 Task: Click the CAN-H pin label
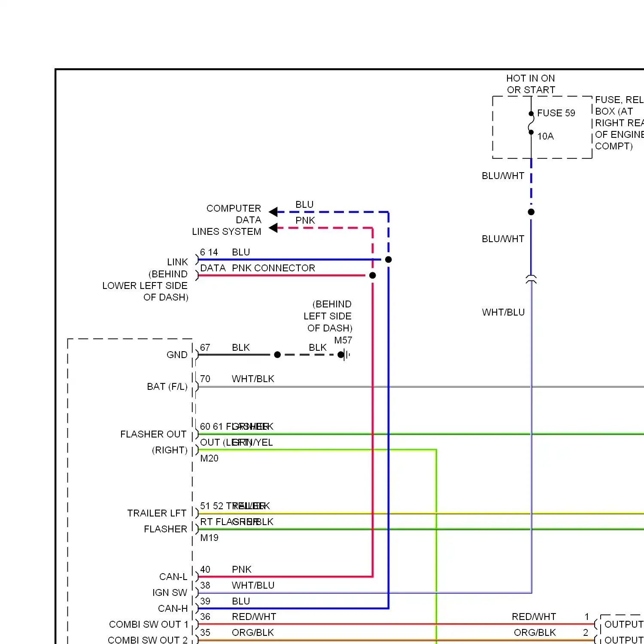click(x=173, y=608)
